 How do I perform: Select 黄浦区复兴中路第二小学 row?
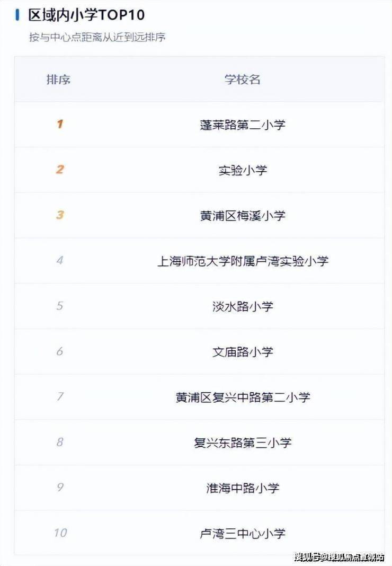pyautogui.click(x=243, y=397)
